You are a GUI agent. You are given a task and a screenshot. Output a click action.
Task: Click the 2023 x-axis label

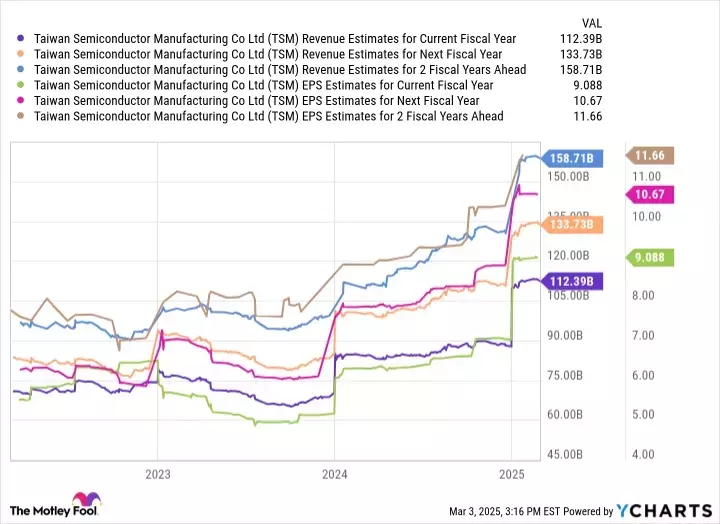[158, 474]
